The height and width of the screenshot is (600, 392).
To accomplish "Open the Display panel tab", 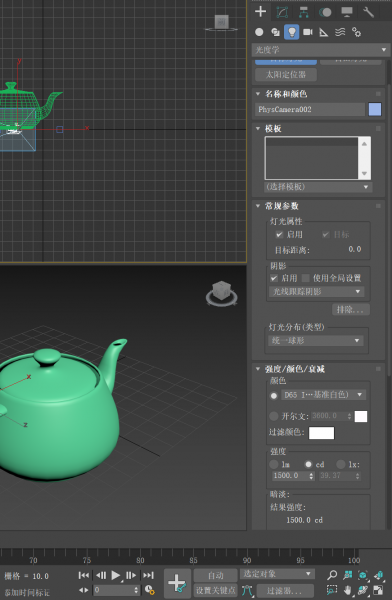I will tap(347, 12).
